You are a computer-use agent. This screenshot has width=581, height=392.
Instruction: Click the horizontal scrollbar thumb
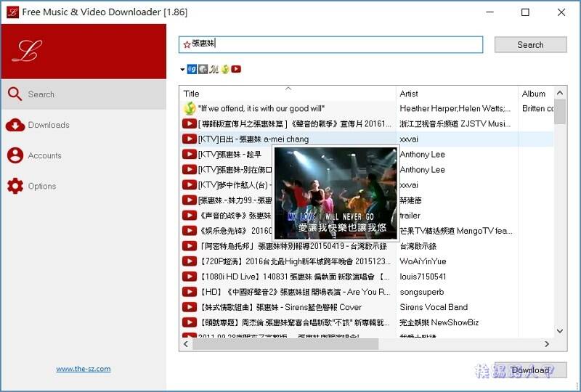coord(285,344)
